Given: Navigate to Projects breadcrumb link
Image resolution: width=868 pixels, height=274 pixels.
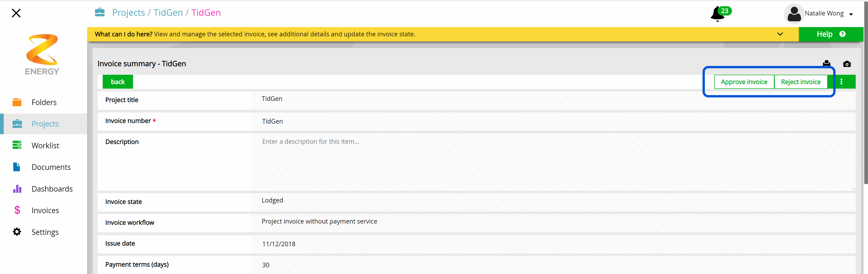Looking at the screenshot, I should [x=128, y=12].
